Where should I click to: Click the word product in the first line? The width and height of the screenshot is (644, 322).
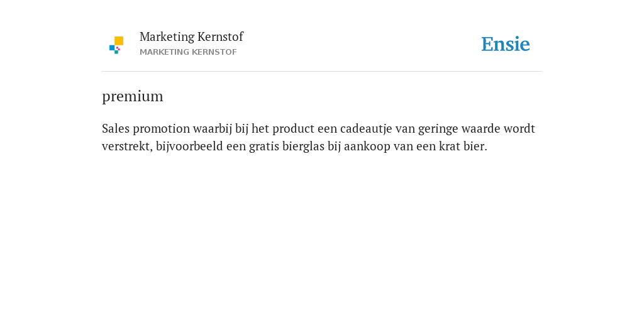pyautogui.click(x=293, y=129)
